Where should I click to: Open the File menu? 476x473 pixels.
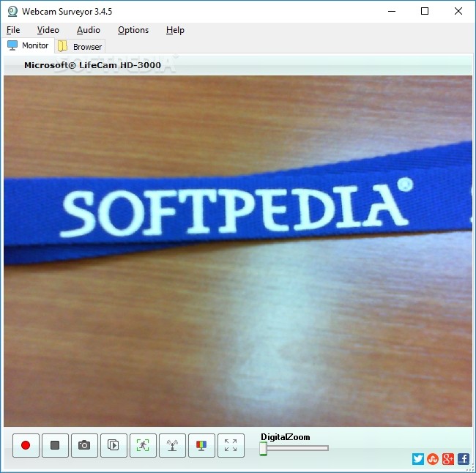(x=13, y=30)
